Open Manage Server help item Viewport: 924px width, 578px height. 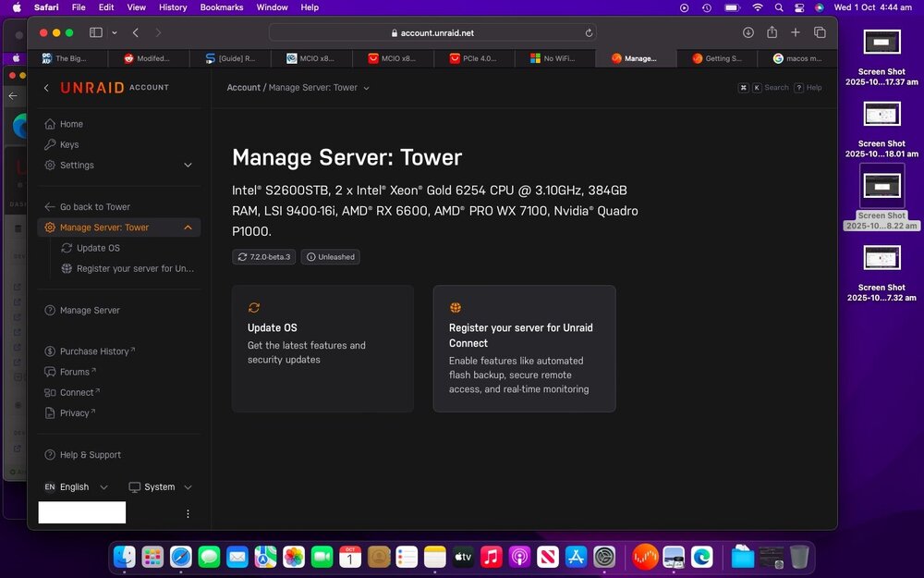tap(82, 310)
